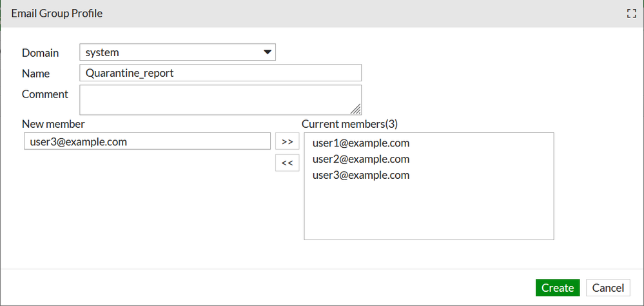The image size is (644, 306).
Task: Cancel the Email Group Profile dialog
Action: click(x=608, y=288)
